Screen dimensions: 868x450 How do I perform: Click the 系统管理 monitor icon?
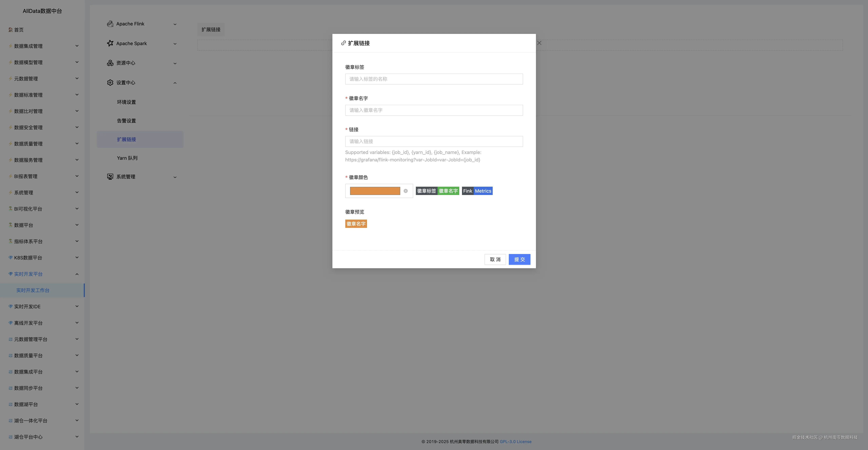click(110, 177)
